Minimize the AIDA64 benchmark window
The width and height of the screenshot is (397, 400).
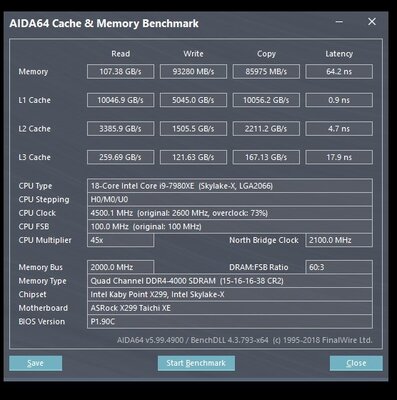[339, 22]
